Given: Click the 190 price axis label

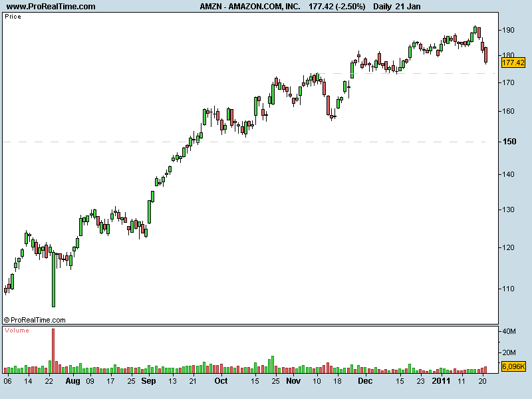Looking at the screenshot, I should tap(508, 30).
